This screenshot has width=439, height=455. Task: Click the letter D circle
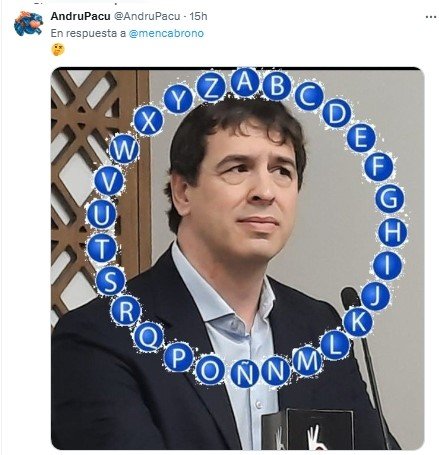click(337, 113)
